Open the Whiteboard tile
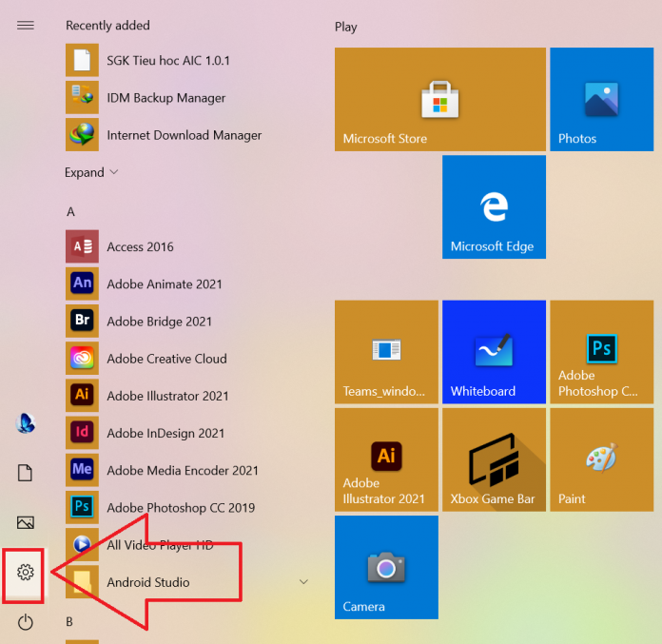Image resolution: width=662 pixels, height=644 pixels. coord(494,352)
